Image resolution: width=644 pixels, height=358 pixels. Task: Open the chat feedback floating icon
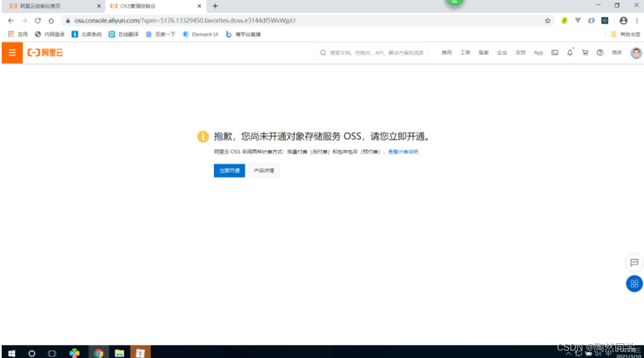pos(634,262)
